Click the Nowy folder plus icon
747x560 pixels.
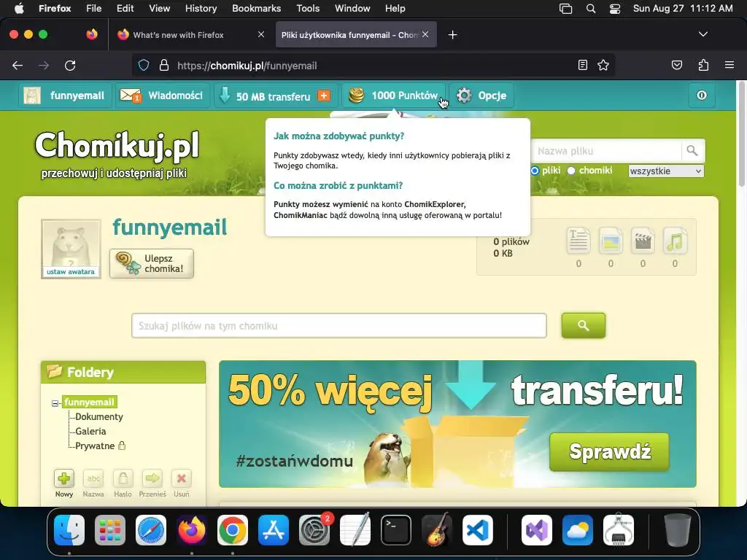coord(64,478)
